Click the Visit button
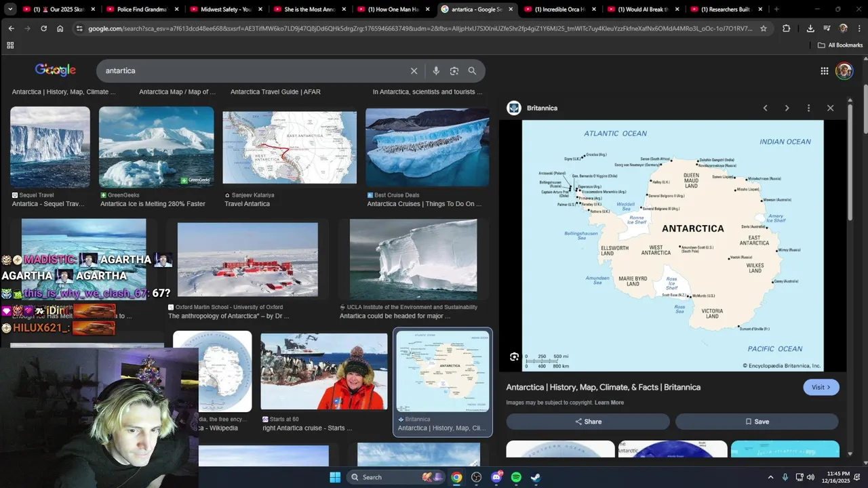Viewport: 868px width, 488px height. point(821,387)
